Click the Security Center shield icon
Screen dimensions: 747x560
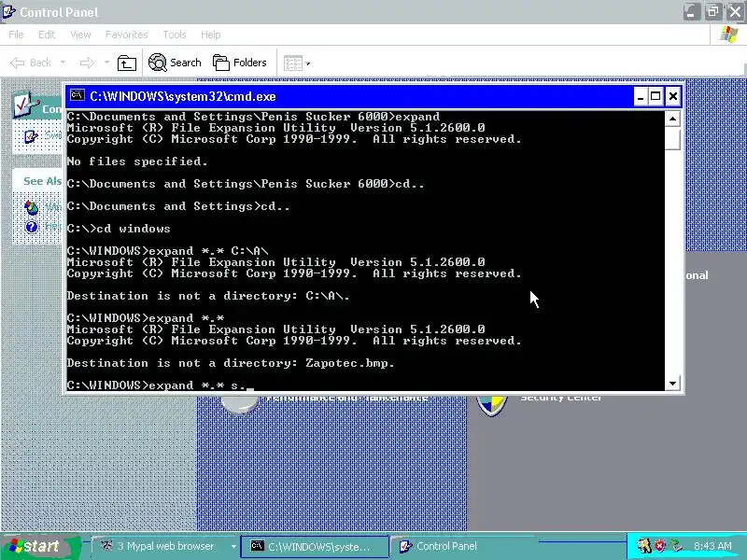pos(492,405)
